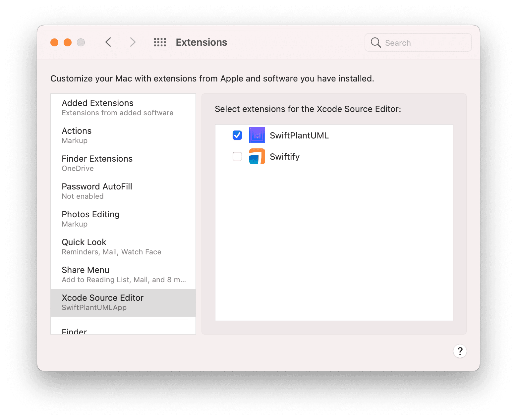Open the Finder Extensions category
Screen dimensions: 517x420
[x=97, y=163]
